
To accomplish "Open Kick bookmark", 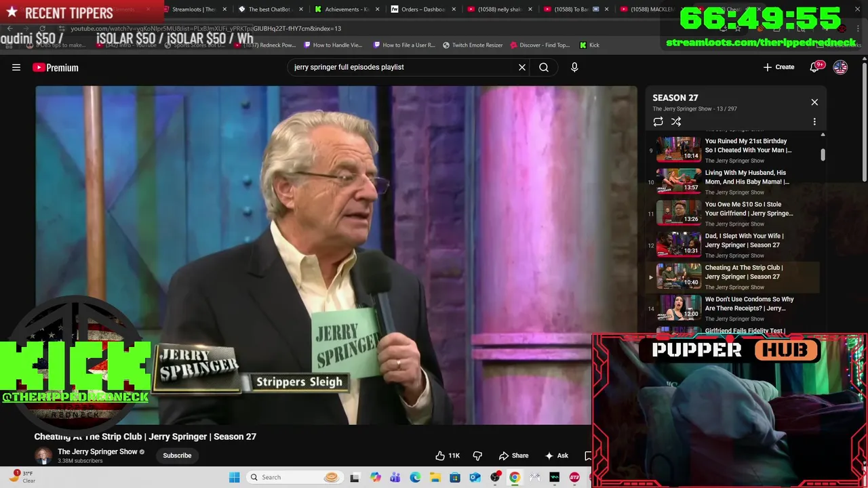I will (x=590, y=45).
